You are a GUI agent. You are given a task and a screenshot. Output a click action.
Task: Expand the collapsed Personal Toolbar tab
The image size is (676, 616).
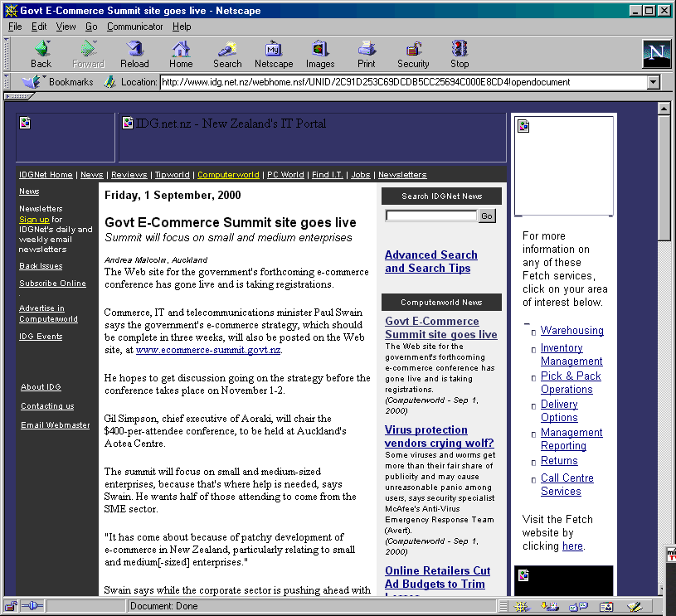pos(19,96)
